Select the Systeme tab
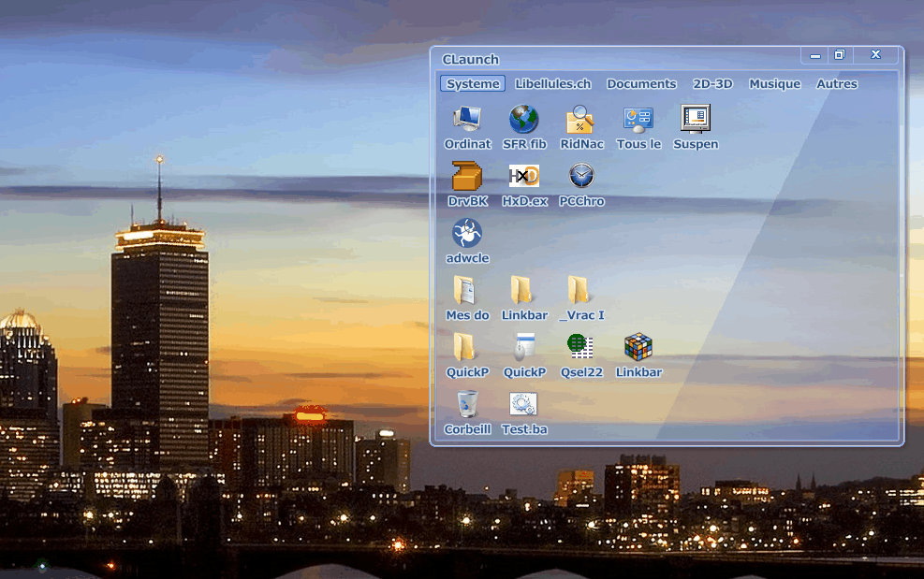924x579 pixels. point(473,83)
